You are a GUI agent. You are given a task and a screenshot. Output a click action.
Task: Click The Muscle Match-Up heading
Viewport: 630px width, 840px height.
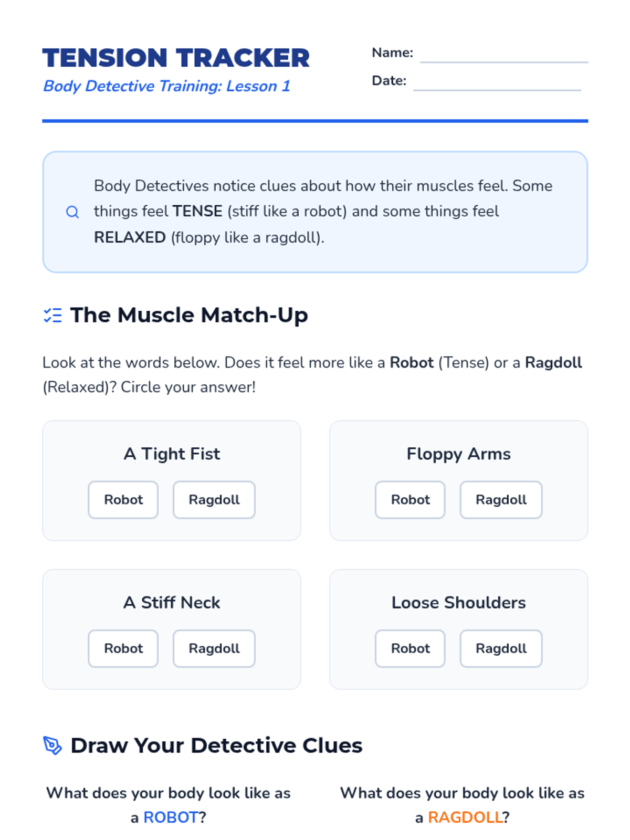pos(189,315)
